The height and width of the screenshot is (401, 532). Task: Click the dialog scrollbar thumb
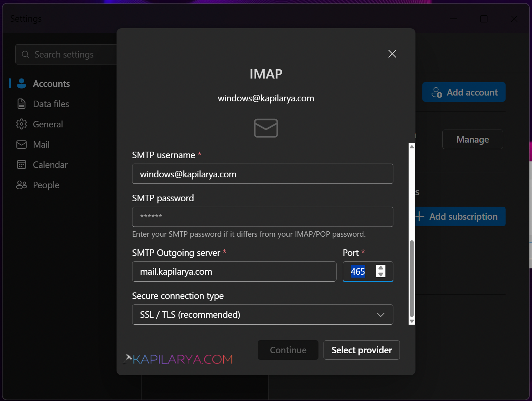point(412,279)
